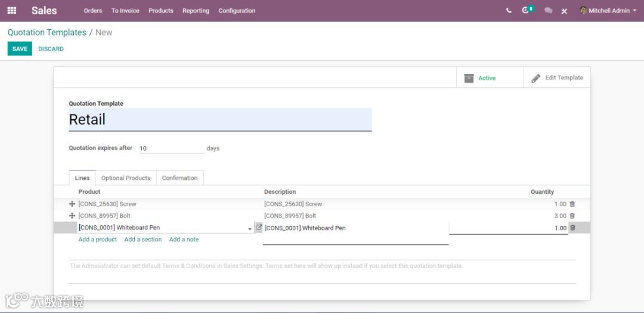Click Add a product link
The width and height of the screenshot is (644, 313).
(x=98, y=240)
